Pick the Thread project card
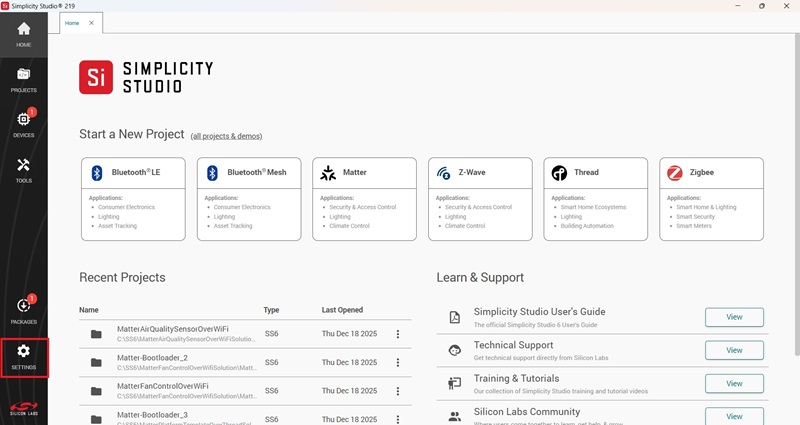Screen dimensions: 800x425 click(596, 199)
